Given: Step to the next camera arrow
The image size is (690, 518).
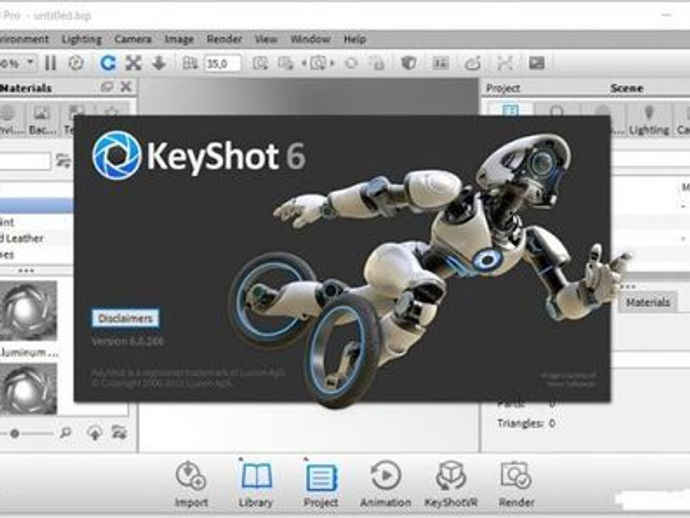Looking at the screenshot, I should click(332, 63).
